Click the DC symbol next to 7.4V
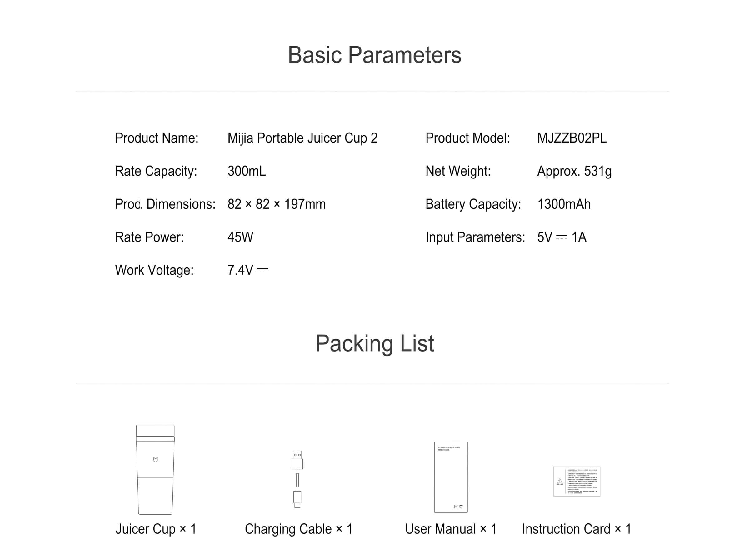The height and width of the screenshot is (560, 750). click(x=262, y=271)
